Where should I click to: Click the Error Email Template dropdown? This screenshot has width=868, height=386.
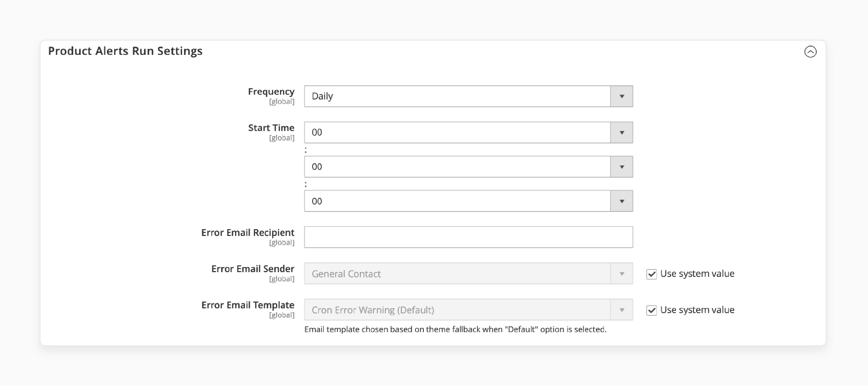point(468,310)
